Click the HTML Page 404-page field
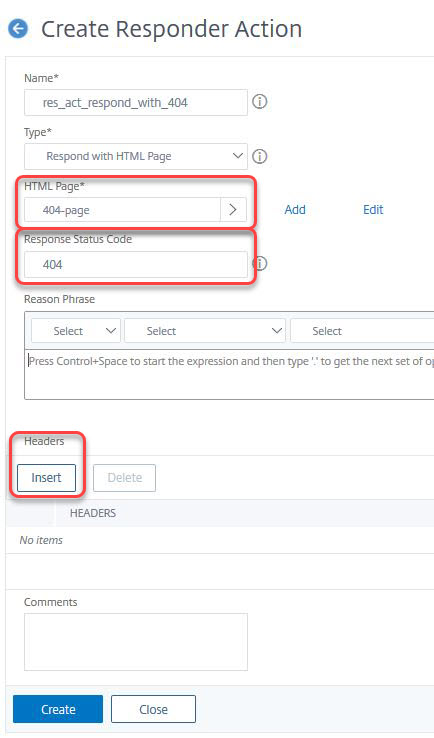 [x=122, y=209]
